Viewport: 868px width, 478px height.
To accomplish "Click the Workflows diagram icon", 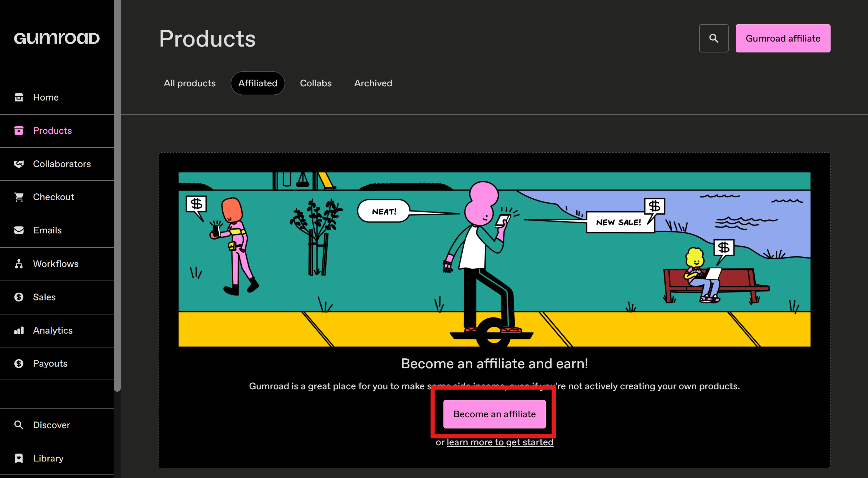I will 19,264.
